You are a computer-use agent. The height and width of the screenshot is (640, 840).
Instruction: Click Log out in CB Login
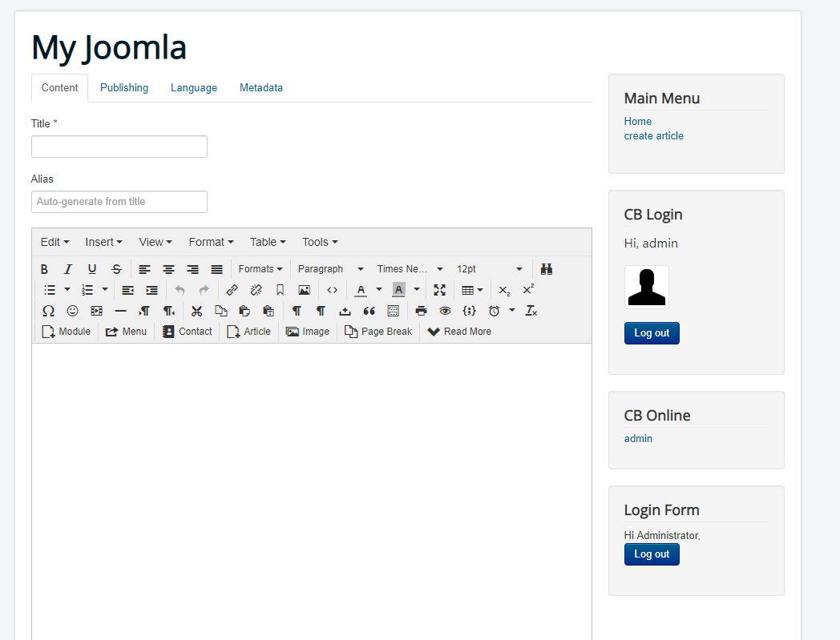click(652, 333)
